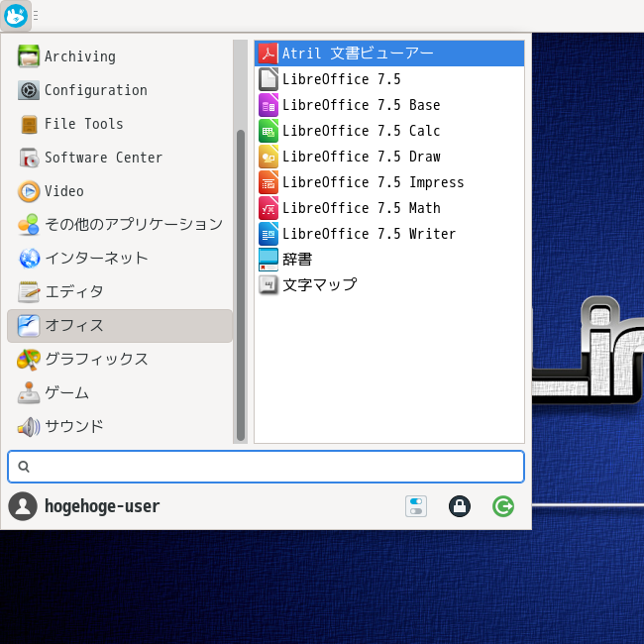Click the Software Center disc icon
Viewport: 644px width, 644px height.
tap(29, 158)
